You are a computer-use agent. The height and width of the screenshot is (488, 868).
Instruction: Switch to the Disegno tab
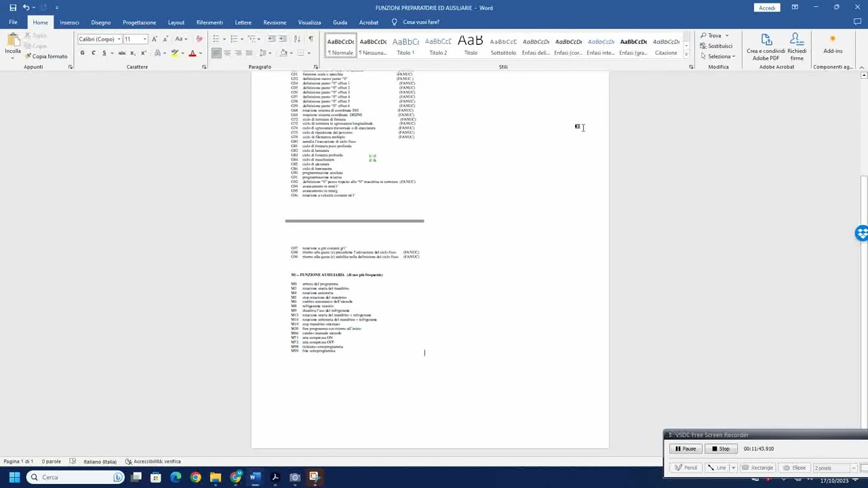click(101, 22)
